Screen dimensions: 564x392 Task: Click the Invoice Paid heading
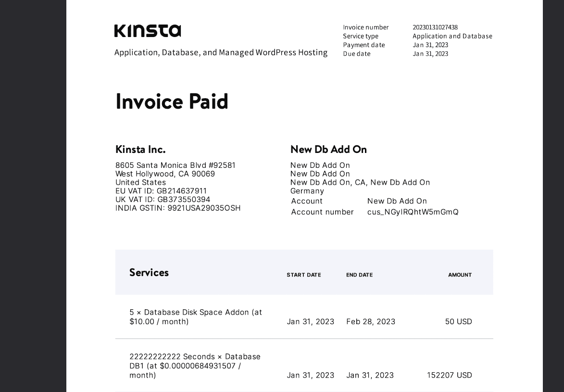(x=172, y=101)
